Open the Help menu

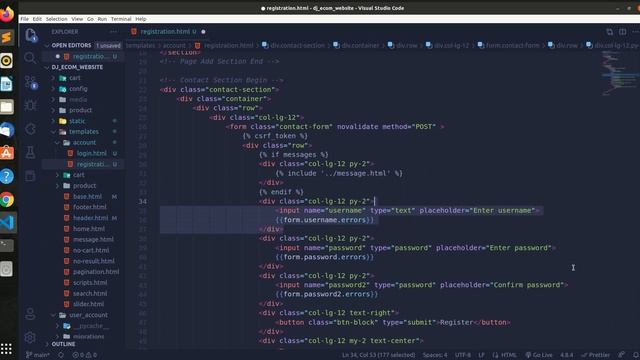pos(140,19)
